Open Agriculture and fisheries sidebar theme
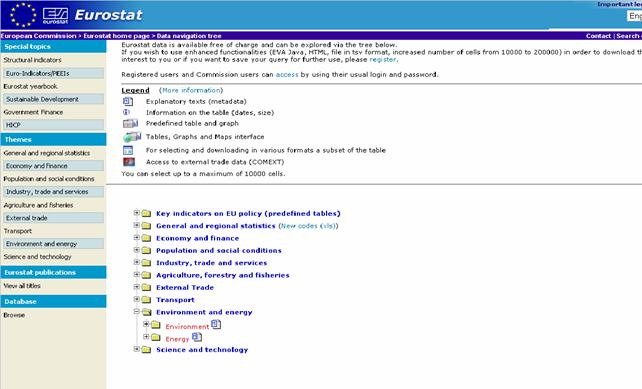The width and height of the screenshot is (642, 389). (38, 205)
